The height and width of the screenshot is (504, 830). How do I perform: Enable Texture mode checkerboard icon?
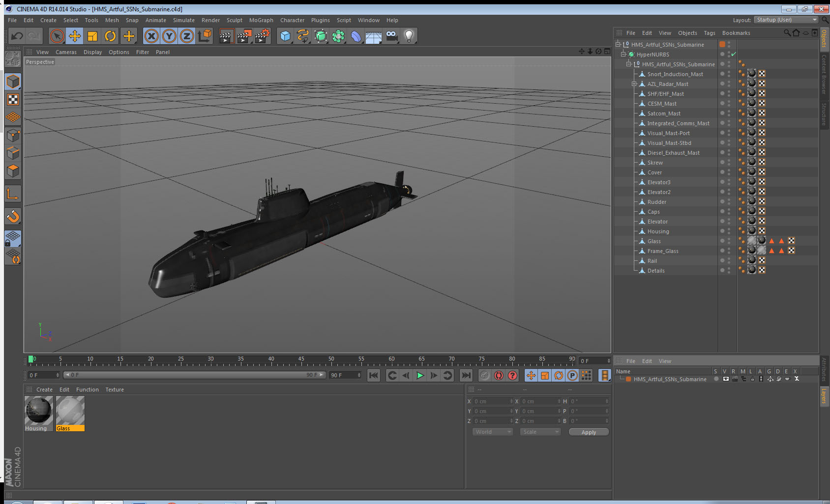pyautogui.click(x=13, y=100)
